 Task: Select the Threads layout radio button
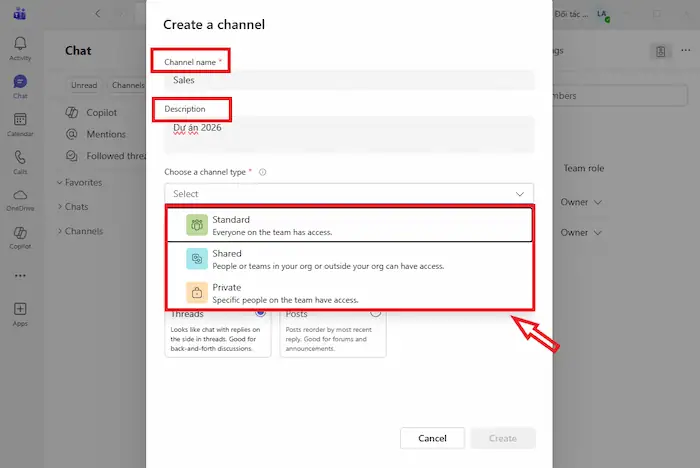click(x=260, y=313)
